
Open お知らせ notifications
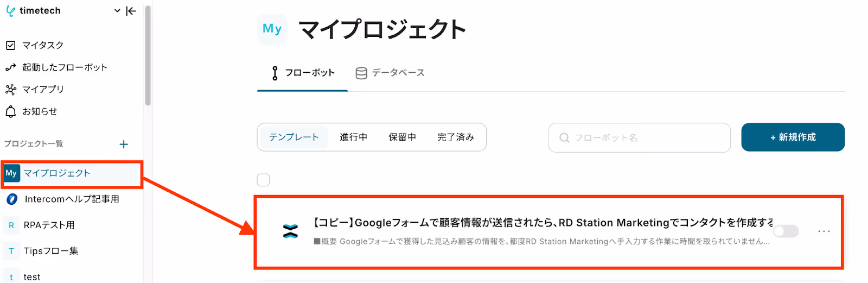point(40,111)
